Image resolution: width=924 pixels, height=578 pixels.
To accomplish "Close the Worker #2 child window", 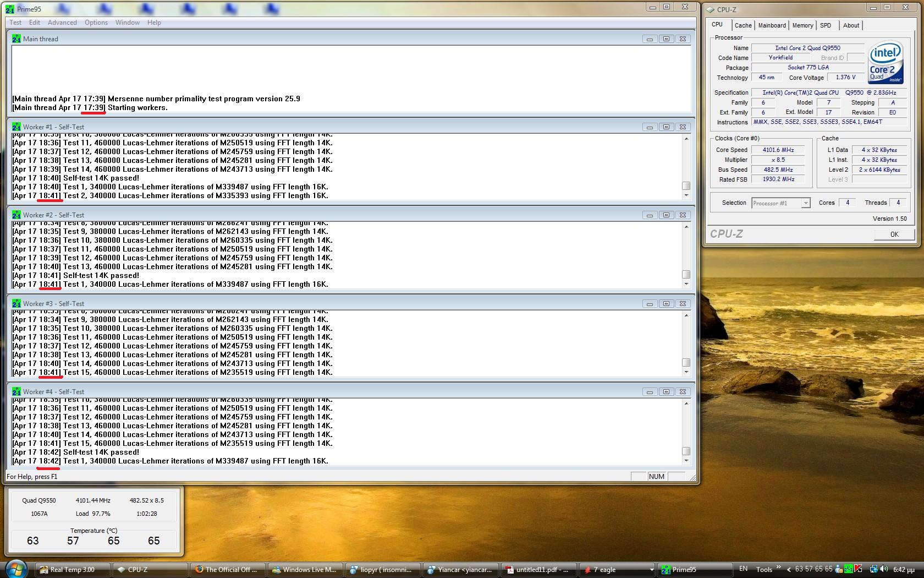I will [683, 215].
